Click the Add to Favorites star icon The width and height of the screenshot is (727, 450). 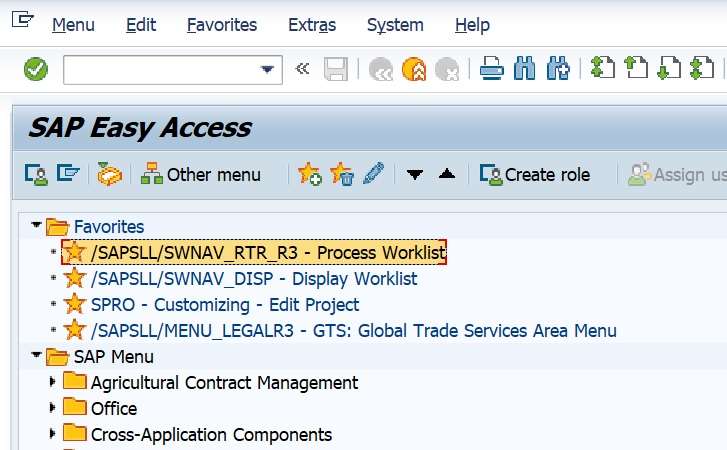click(309, 174)
